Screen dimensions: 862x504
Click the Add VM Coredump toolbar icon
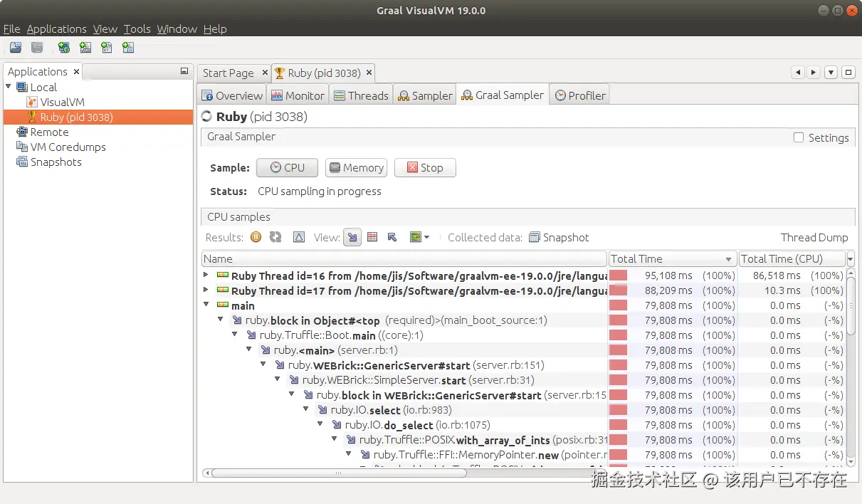click(107, 48)
